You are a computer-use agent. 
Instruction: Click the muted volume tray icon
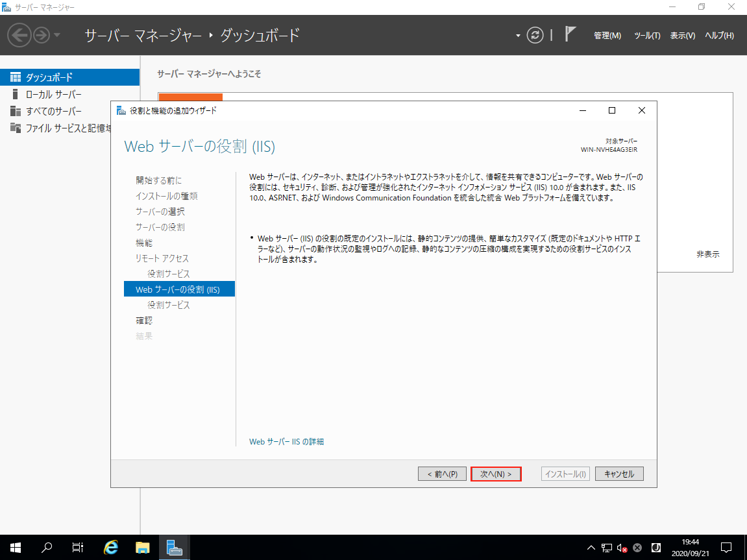pyautogui.click(x=622, y=548)
